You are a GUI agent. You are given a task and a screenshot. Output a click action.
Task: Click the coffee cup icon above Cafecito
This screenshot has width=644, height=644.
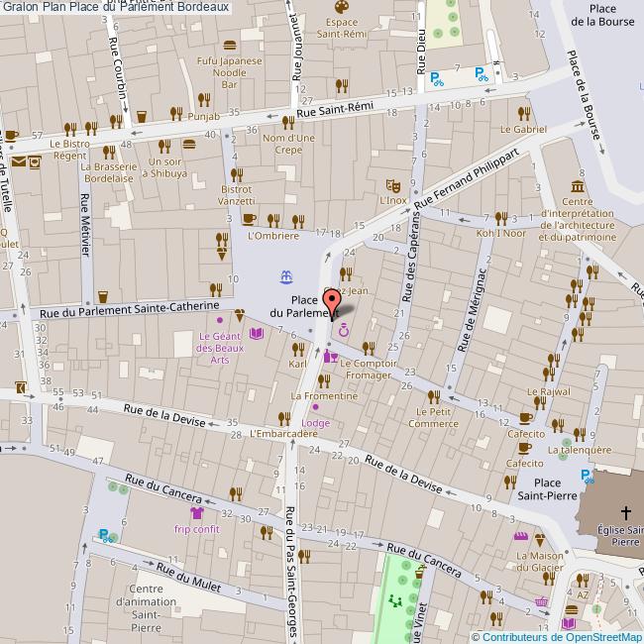pos(524,417)
